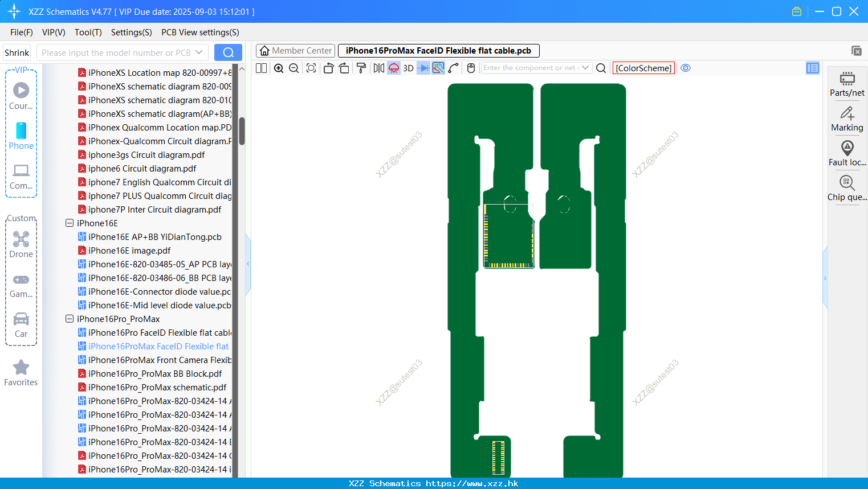Open iPhone16ProMax Front Camera Flexible file
This screenshot has height=489, width=868.
click(154, 360)
